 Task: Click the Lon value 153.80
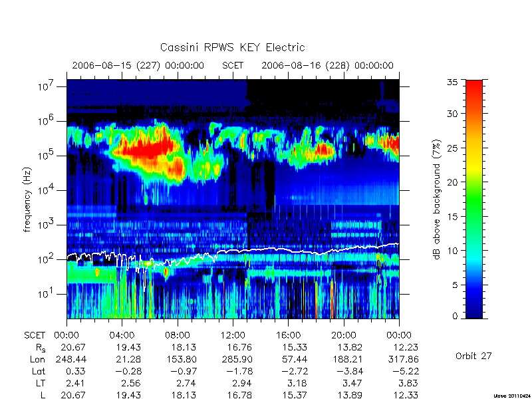(180, 359)
